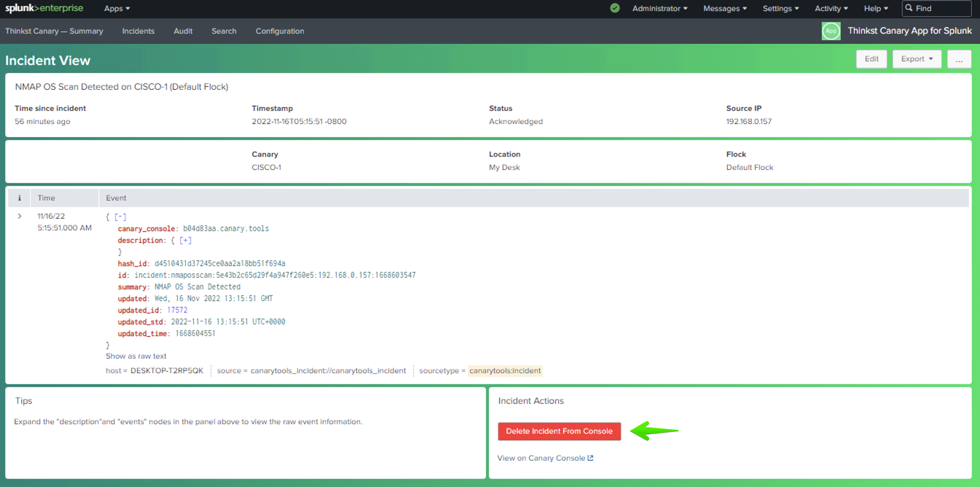Click the info column header icon

(x=19, y=198)
